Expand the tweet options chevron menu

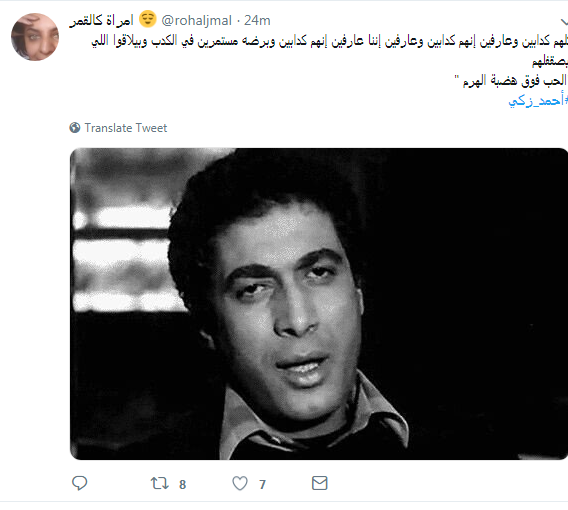(x=564, y=22)
